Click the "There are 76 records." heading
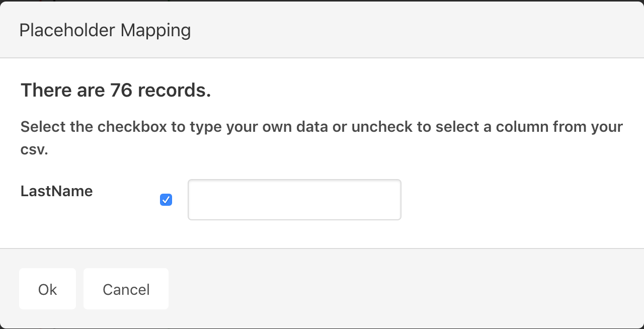 tap(115, 91)
